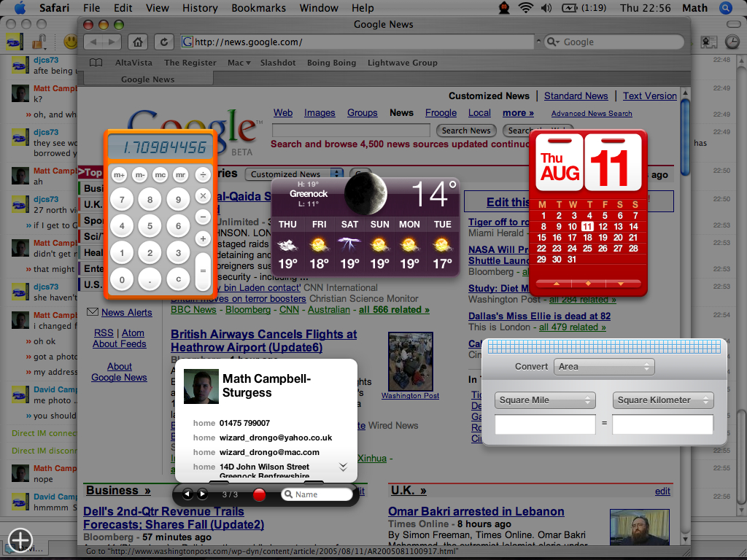This screenshot has height=560, width=747.
Task: Select day 19 on the calendar widget
Action: (x=603, y=237)
